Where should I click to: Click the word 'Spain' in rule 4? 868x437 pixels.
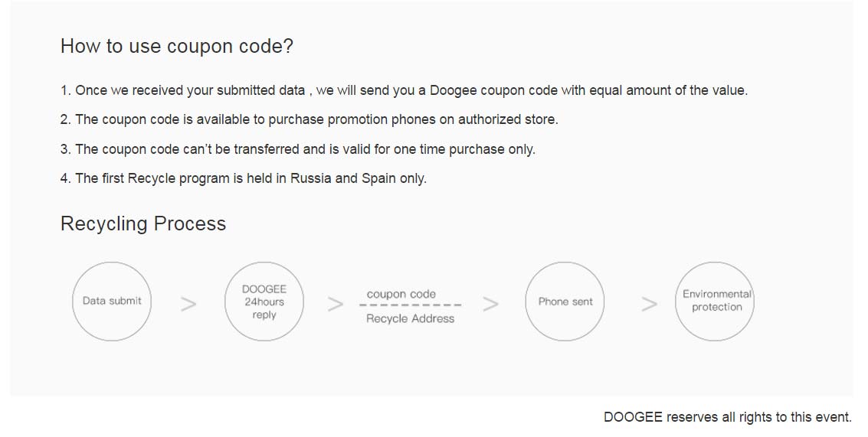(378, 178)
